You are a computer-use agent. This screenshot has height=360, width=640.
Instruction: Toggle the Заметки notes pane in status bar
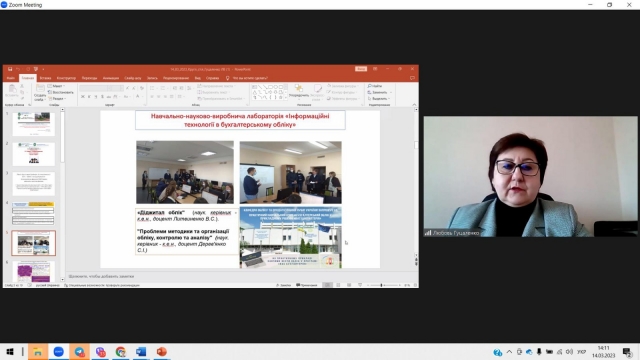point(284,285)
